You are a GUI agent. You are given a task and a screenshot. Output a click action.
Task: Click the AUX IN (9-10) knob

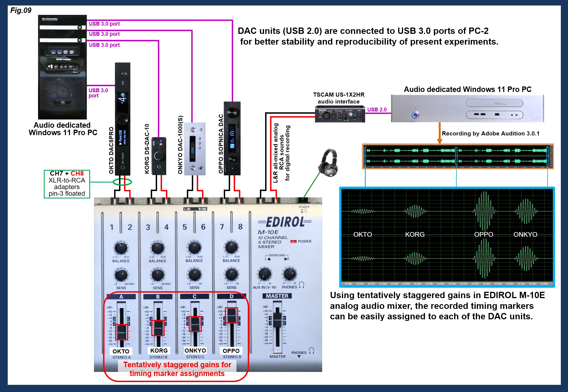coord(265,274)
